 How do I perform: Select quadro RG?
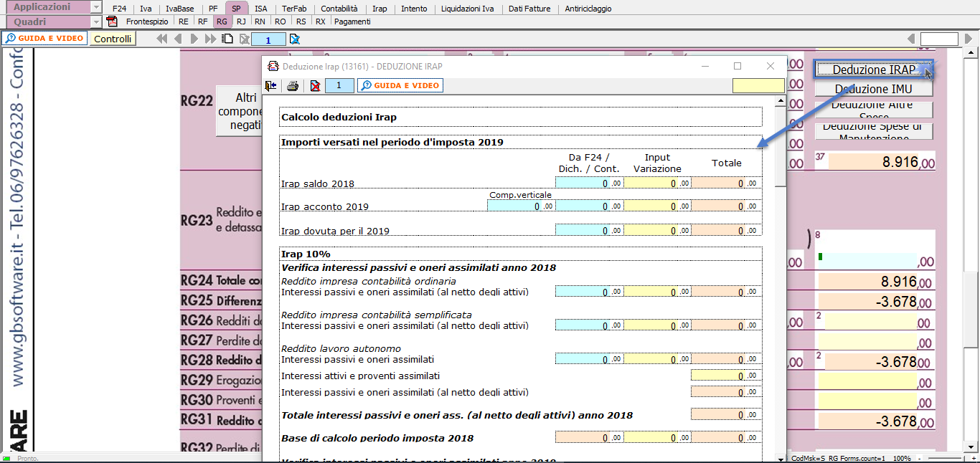(x=222, y=22)
